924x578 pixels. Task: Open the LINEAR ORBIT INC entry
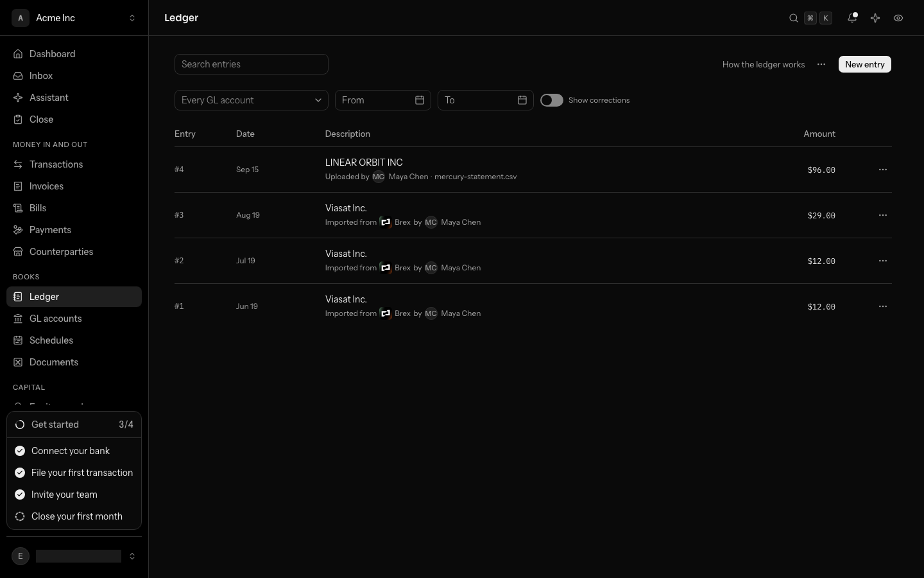coord(364,162)
